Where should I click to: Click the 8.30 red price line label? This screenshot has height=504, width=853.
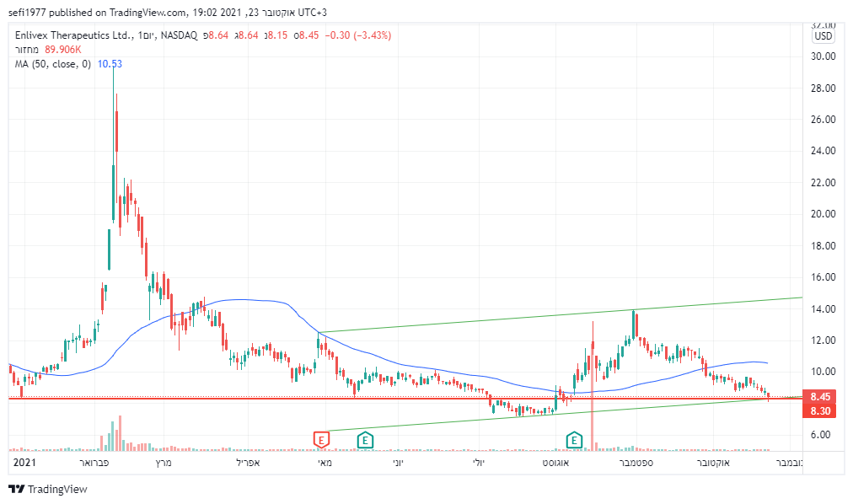[x=819, y=411]
